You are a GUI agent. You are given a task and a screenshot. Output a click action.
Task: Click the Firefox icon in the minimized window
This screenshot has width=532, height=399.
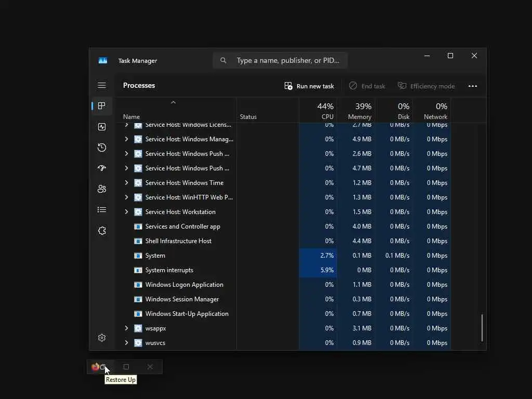[96, 367]
